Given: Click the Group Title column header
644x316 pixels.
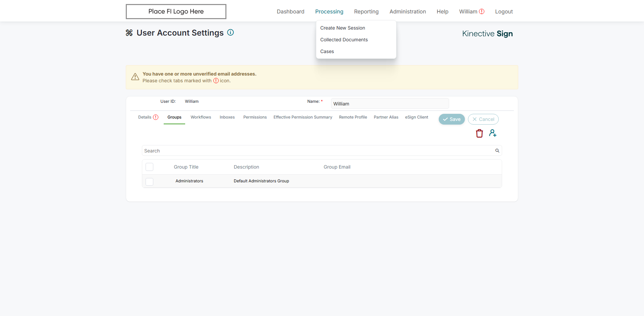Looking at the screenshot, I should pyautogui.click(x=186, y=167).
